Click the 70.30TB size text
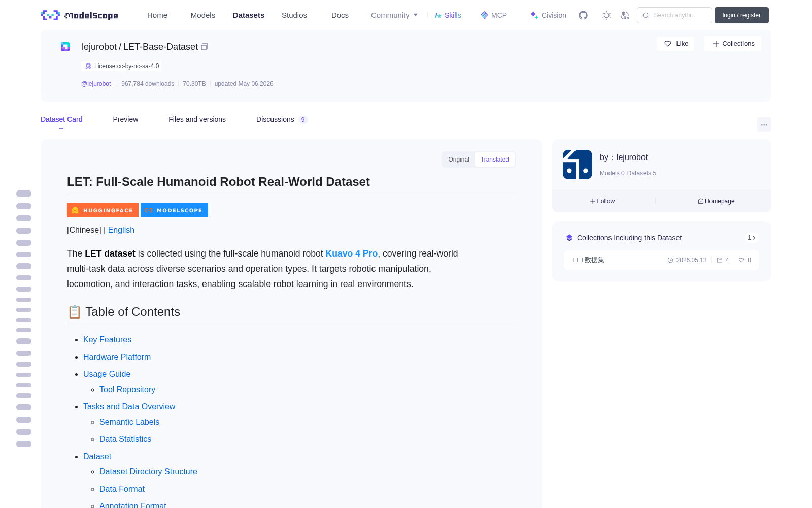This screenshot has width=812, height=508. pyautogui.click(x=194, y=84)
